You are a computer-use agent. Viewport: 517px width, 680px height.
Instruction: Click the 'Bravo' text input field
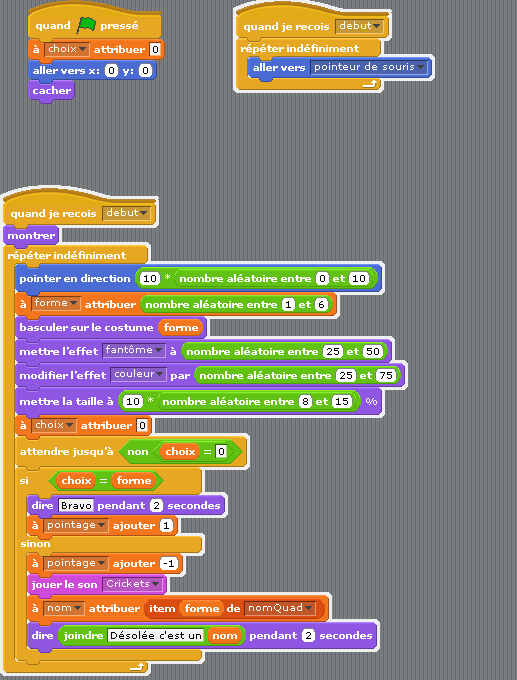coord(76,506)
